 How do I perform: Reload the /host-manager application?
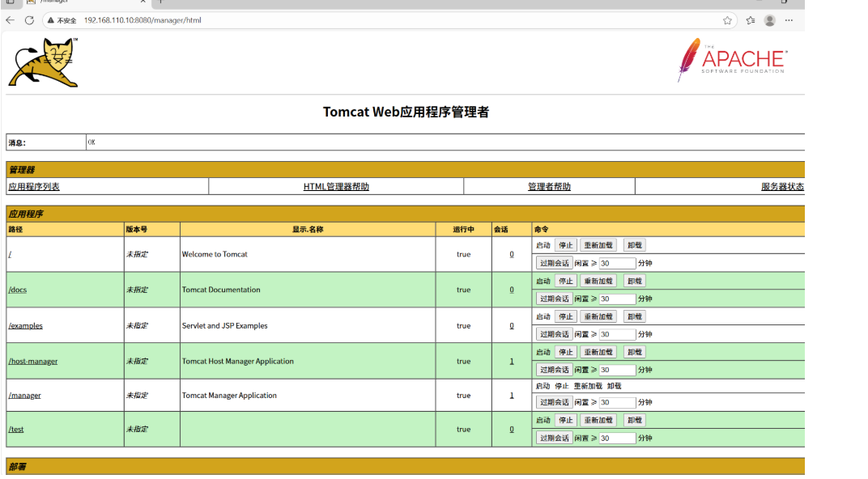tap(598, 352)
